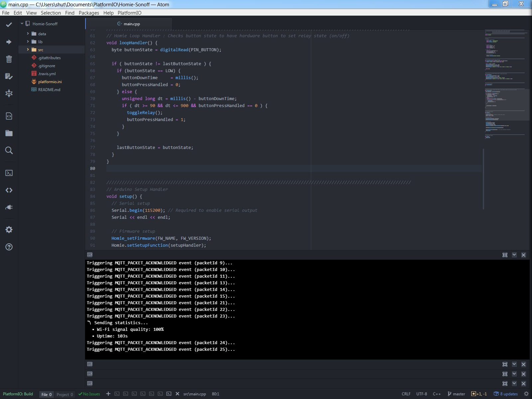Image resolution: width=532 pixels, height=399 pixels.
Task: Open the View menu
Action: pos(32,13)
